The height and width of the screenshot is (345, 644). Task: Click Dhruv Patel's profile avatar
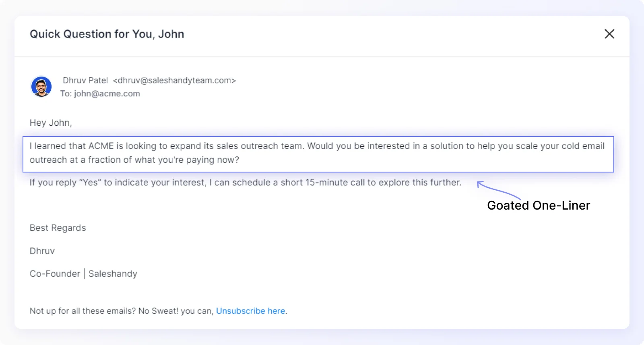pyautogui.click(x=41, y=87)
